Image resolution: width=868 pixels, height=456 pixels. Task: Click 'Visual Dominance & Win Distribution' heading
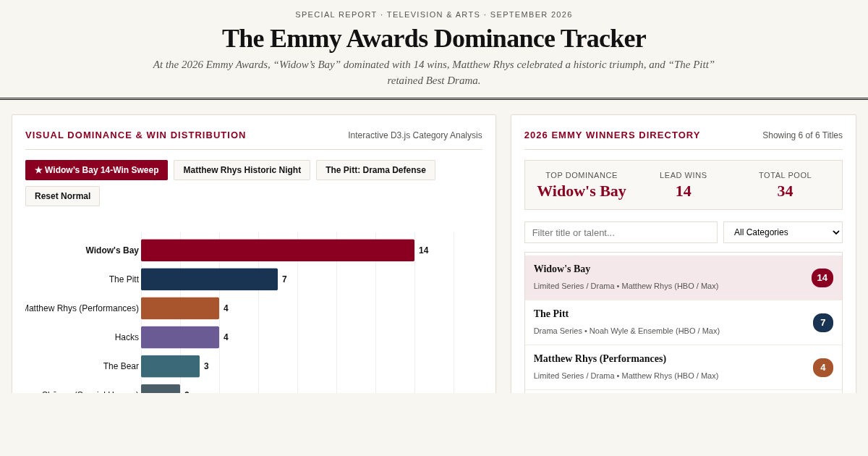pyautogui.click(x=136, y=135)
